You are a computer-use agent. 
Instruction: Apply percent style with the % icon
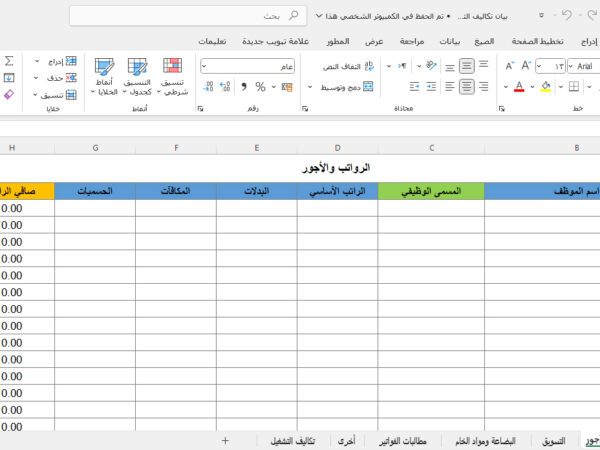(261, 87)
